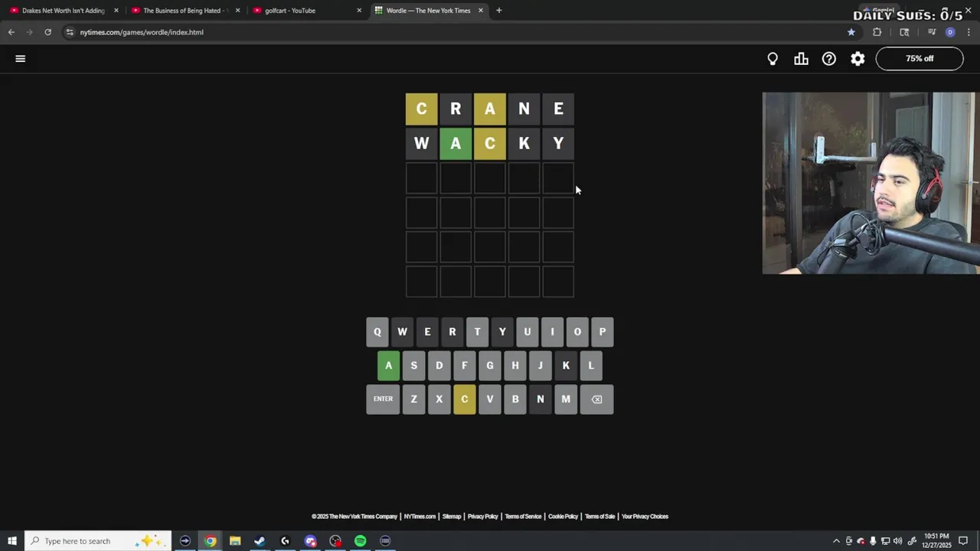Tap the Z key on the keyboard

pos(413,399)
